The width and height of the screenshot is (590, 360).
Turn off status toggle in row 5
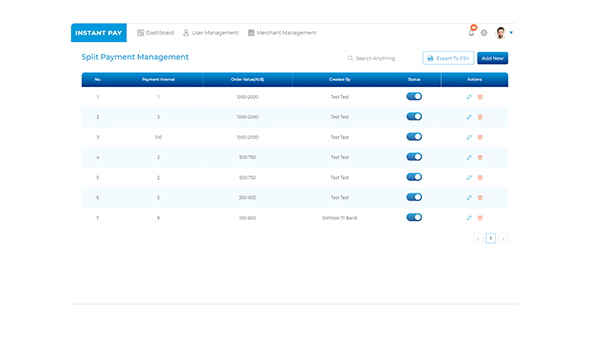(x=414, y=177)
